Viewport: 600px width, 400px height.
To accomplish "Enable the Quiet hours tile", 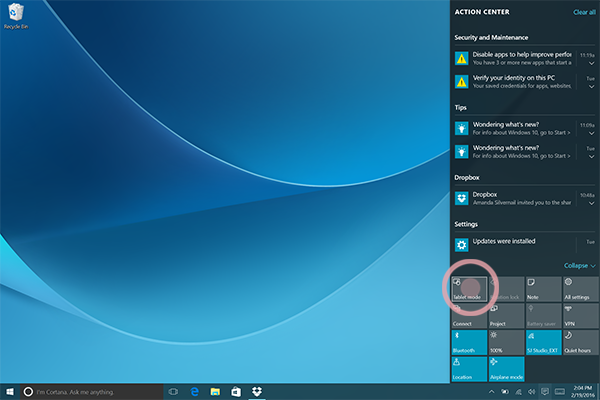I will (580, 343).
